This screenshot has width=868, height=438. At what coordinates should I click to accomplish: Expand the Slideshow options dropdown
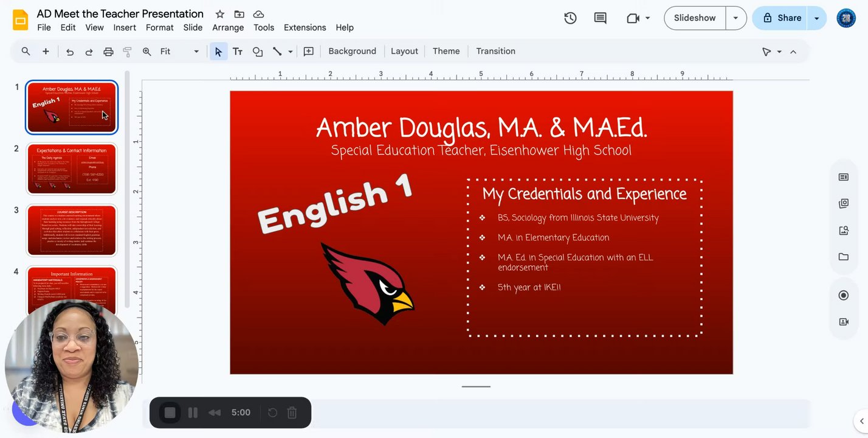pos(735,18)
